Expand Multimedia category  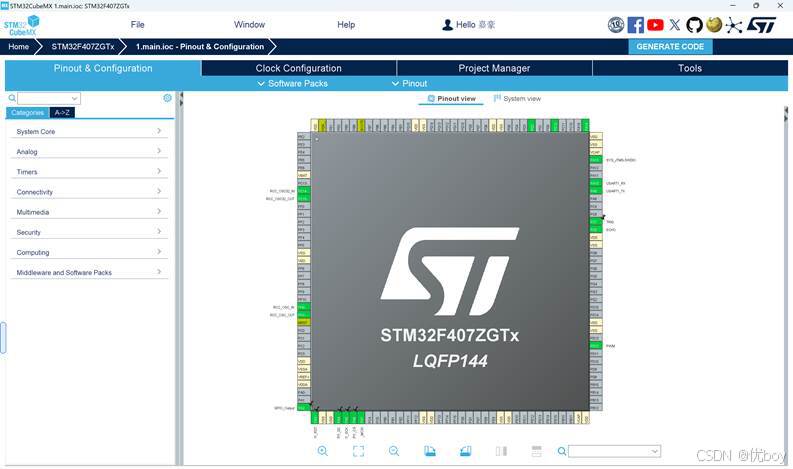click(89, 212)
